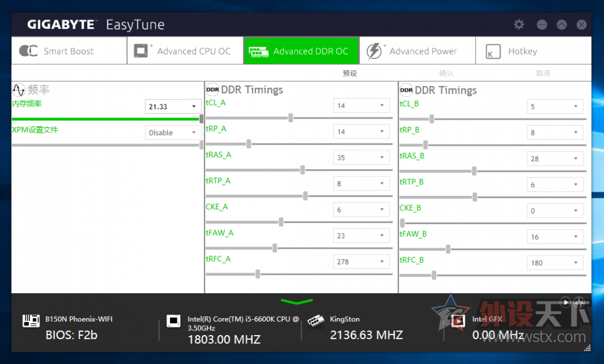Expand the tCL_A value dropdown

[361, 106]
